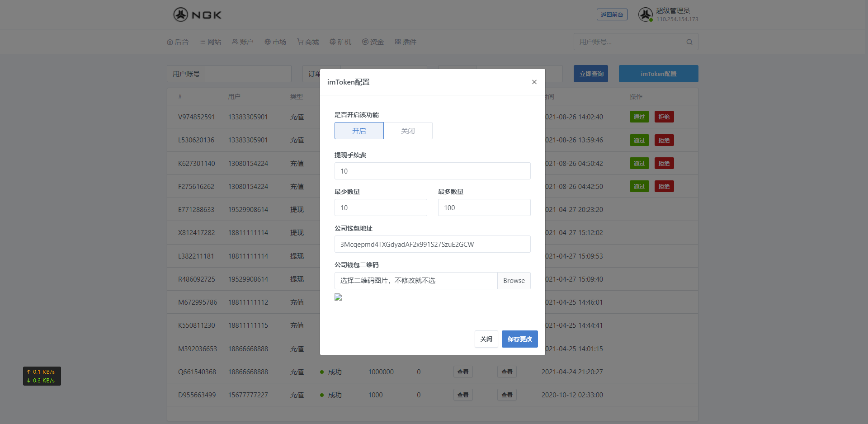Click the Browse file button
Viewport: 868px width, 424px height.
[x=514, y=281]
